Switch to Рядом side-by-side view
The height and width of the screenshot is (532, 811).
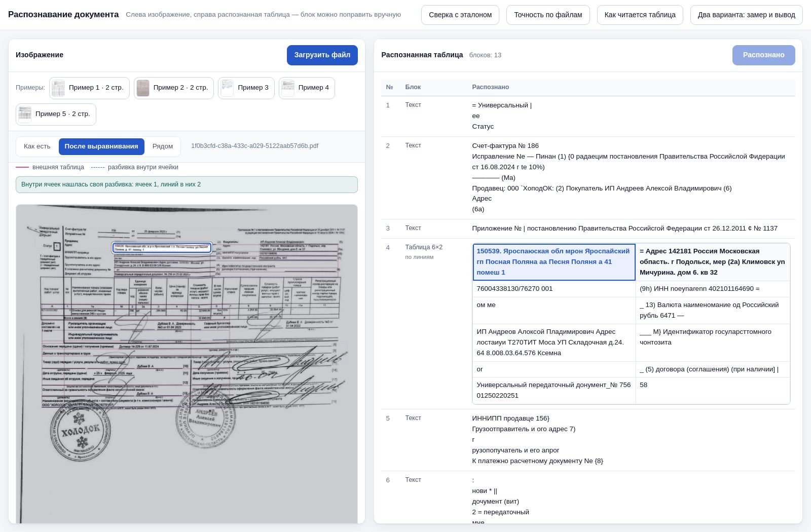[163, 146]
